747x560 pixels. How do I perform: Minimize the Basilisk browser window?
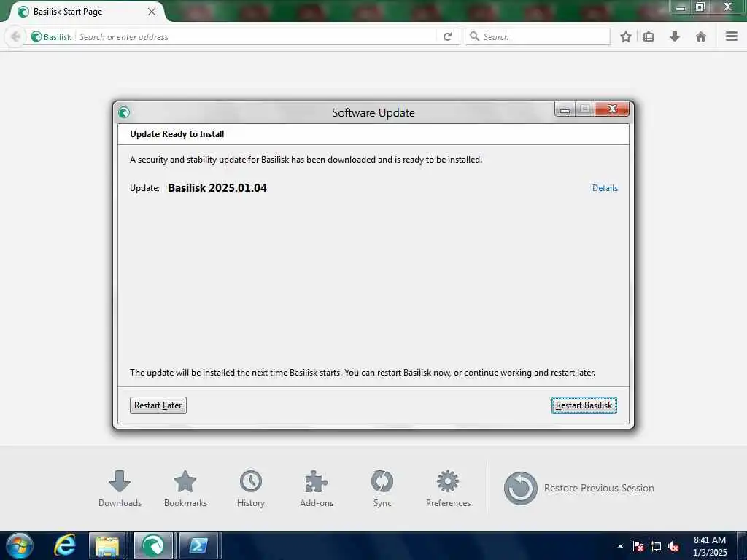[x=681, y=7]
